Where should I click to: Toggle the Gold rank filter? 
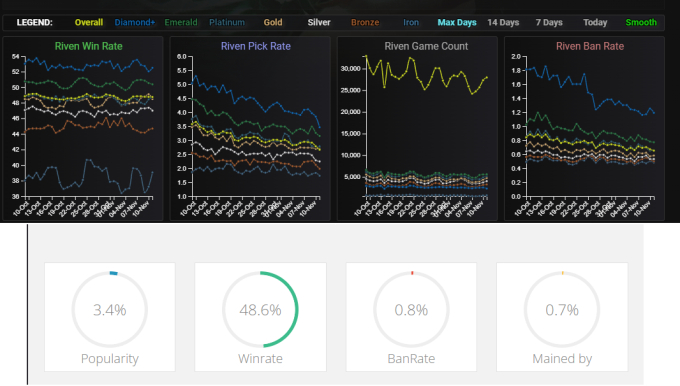coord(273,23)
